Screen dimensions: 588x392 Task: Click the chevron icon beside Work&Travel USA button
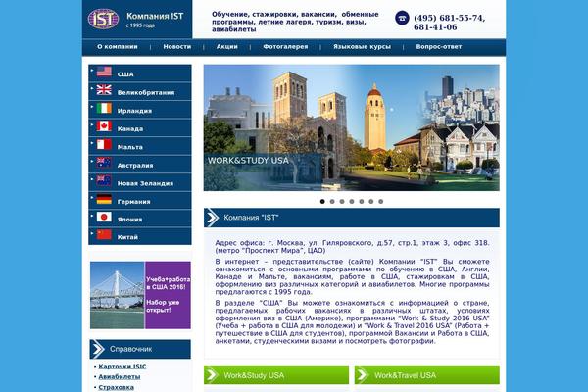coord(363,375)
